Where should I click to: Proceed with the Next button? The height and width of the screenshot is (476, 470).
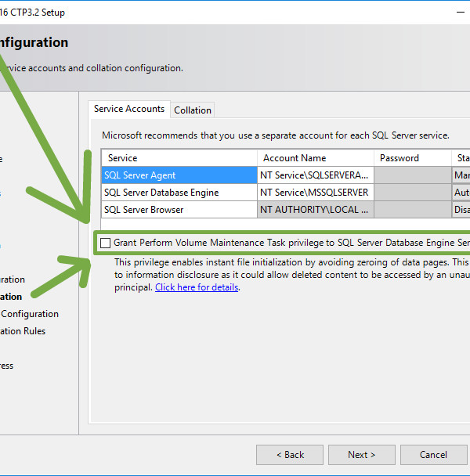pyautogui.click(x=362, y=455)
